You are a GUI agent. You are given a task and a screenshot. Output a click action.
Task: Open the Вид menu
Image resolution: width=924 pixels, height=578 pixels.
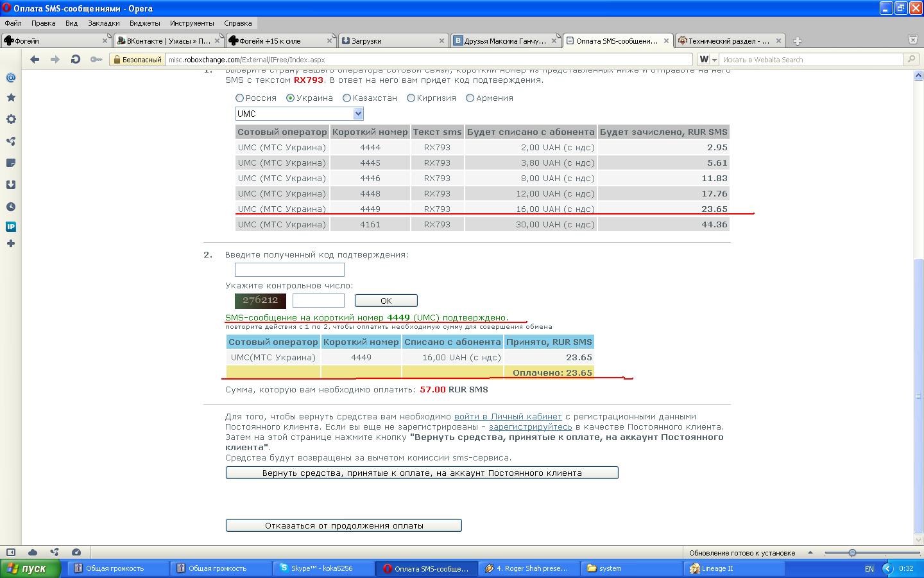(x=71, y=23)
